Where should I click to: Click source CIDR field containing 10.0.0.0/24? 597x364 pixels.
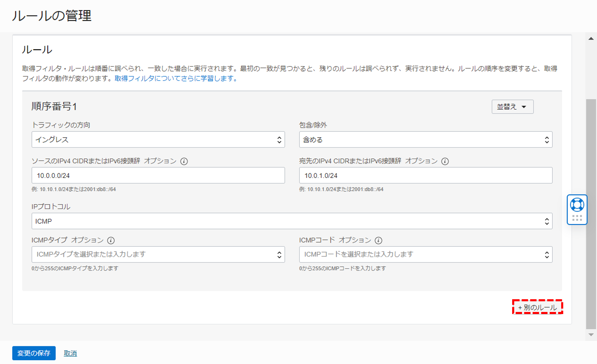point(158,175)
